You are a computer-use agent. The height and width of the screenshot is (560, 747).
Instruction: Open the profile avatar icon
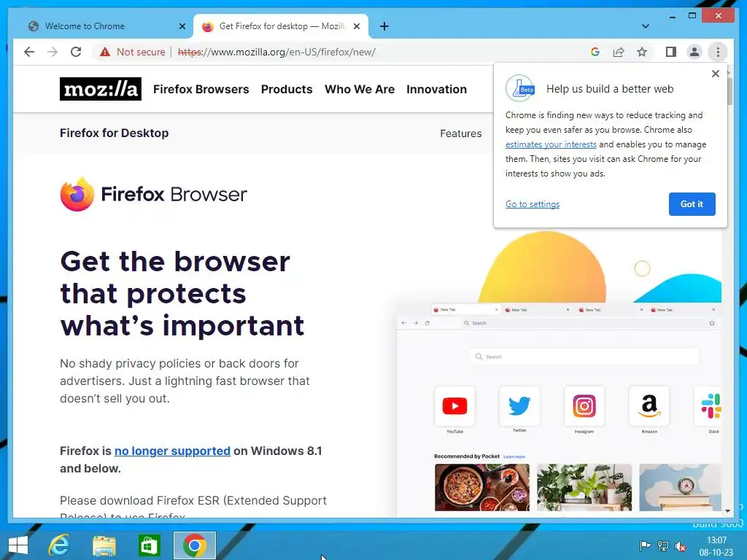(694, 52)
